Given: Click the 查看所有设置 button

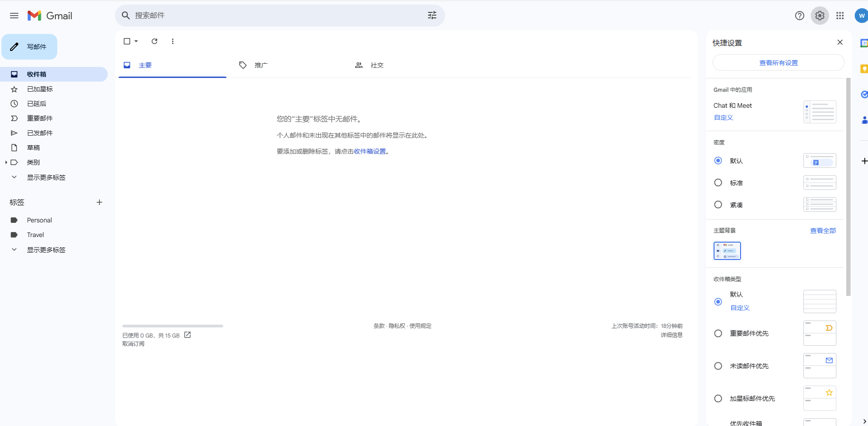Looking at the screenshot, I should click(778, 62).
